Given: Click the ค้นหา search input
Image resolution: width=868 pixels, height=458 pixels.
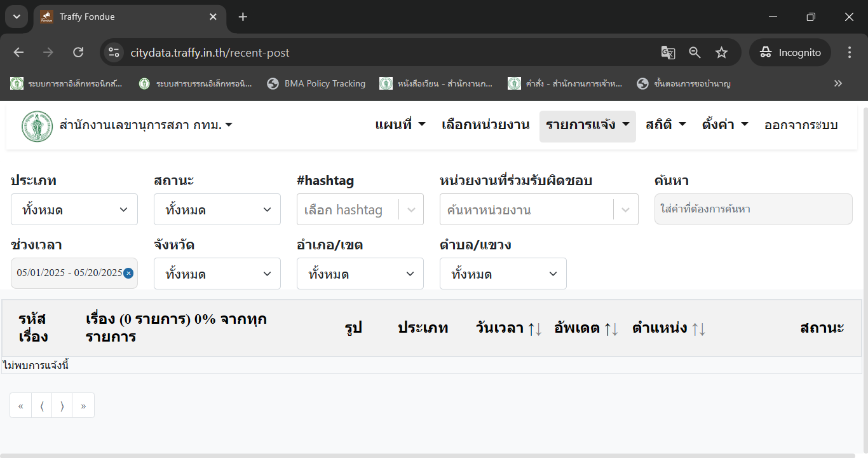Looking at the screenshot, I should (753, 209).
